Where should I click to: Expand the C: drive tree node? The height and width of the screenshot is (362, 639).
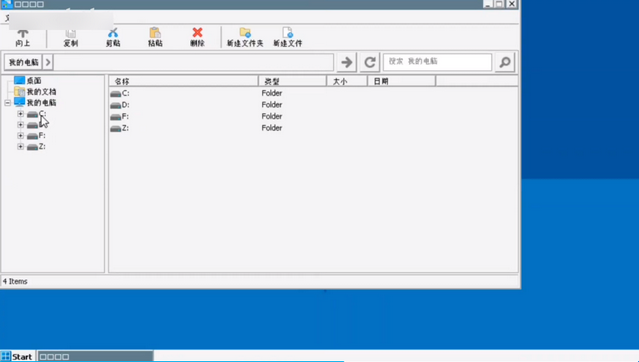tap(20, 114)
